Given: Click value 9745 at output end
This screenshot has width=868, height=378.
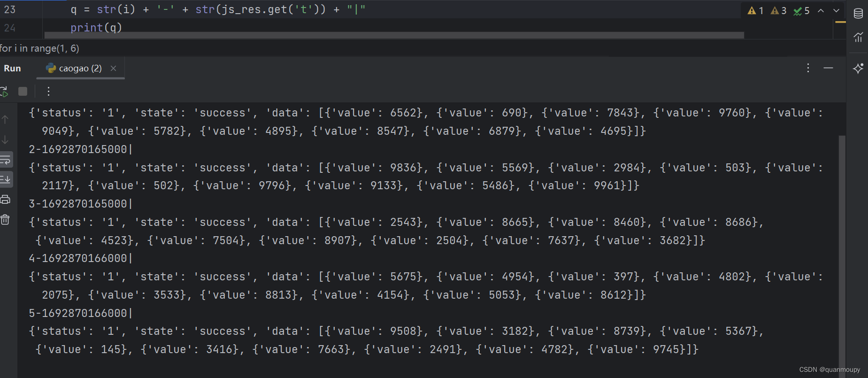Looking at the screenshot, I should pyautogui.click(x=666, y=349).
